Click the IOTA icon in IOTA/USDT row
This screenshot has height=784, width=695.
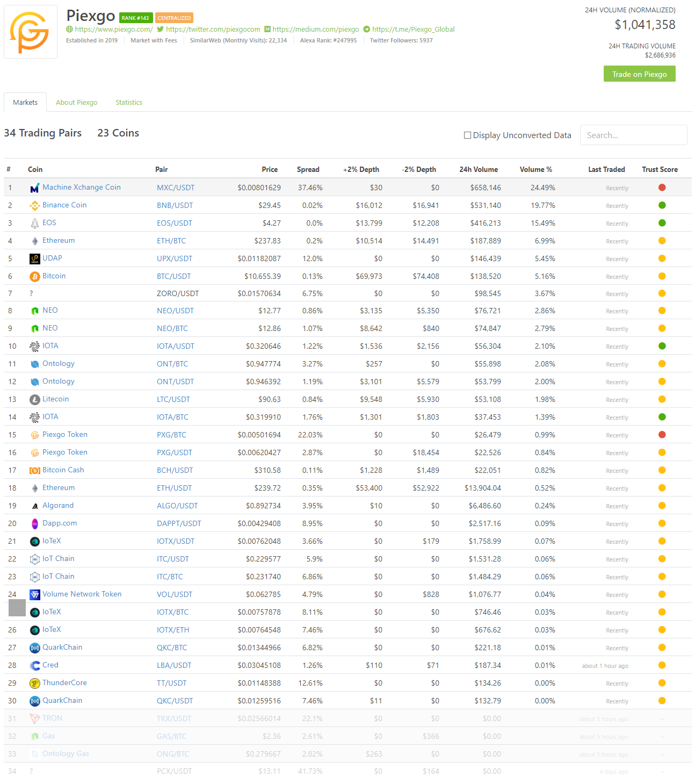[x=35, y=347]
